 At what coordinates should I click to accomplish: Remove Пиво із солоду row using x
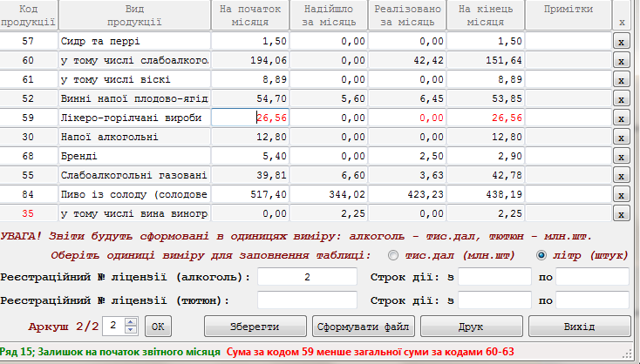621,194
